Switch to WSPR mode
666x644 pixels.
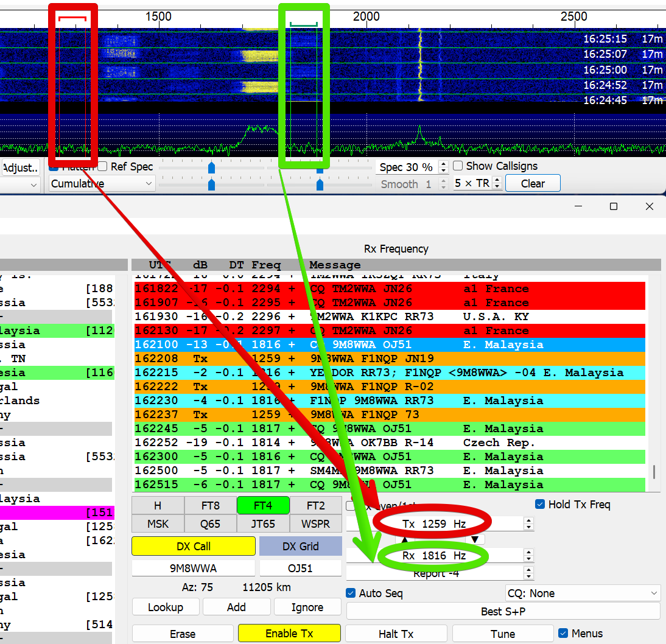(x=315, y=523)
